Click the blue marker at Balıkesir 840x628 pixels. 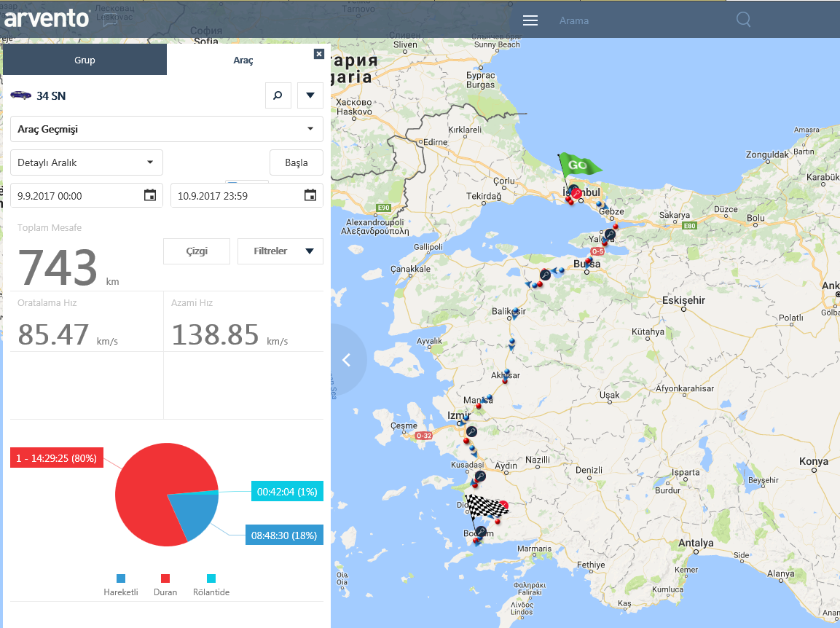pyautogui.click(x=515, y=313)
